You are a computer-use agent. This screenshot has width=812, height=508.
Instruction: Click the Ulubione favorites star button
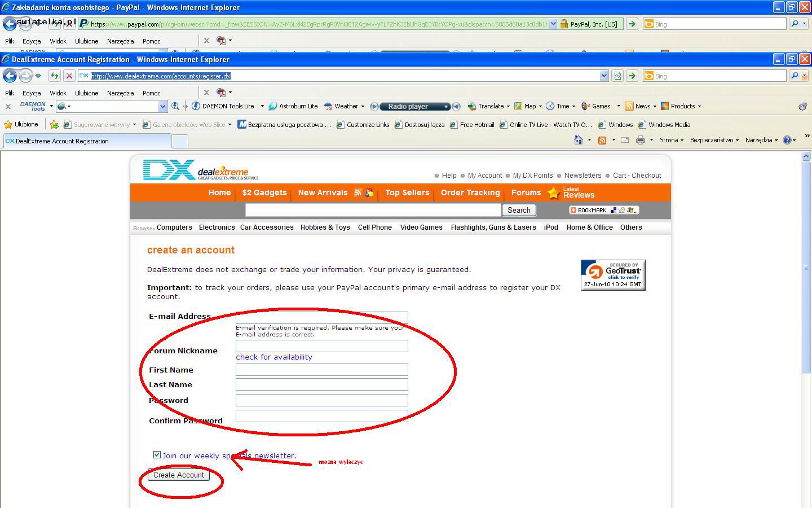21,124
